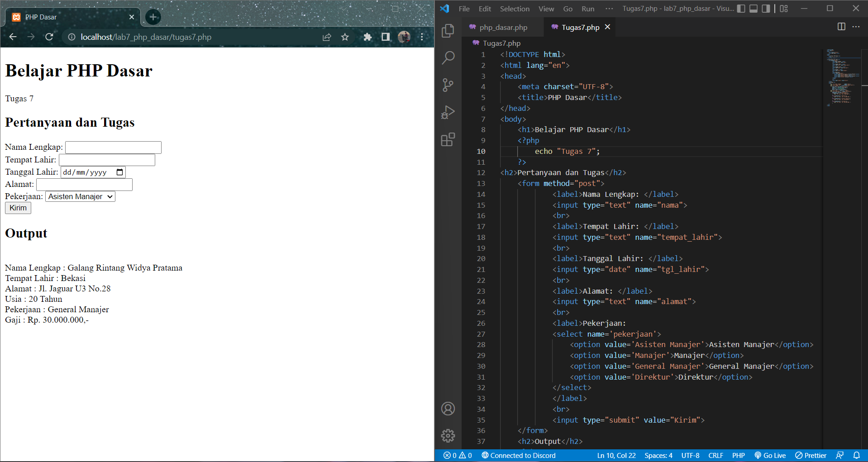Screen dimensions: 868x462
Task: Toggle the bell notifications in status bar
Action: coord(858,455)
